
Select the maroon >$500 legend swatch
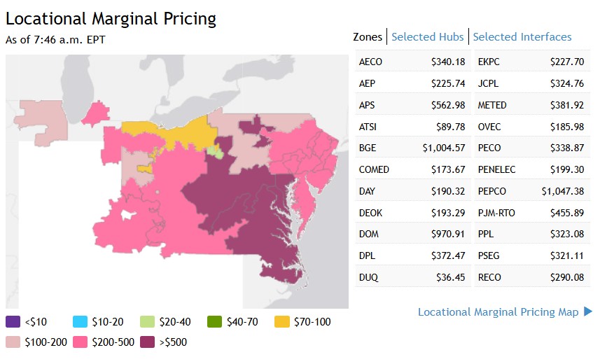click(147, 342)
